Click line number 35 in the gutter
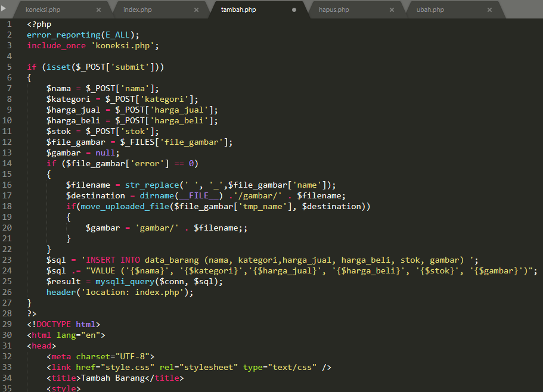Viewport: 543px width, 392px height. tap(7, 388)
